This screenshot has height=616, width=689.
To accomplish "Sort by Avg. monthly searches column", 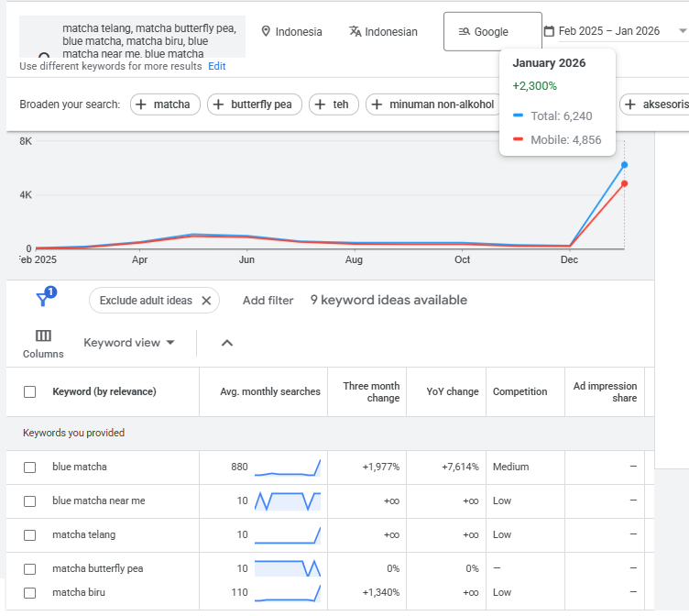I will 269,391.
